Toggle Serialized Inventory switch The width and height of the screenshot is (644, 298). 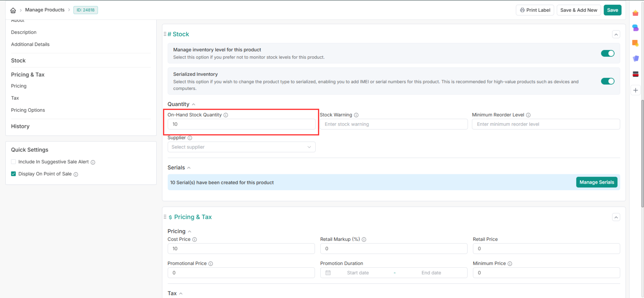click(x=608, y=81)
